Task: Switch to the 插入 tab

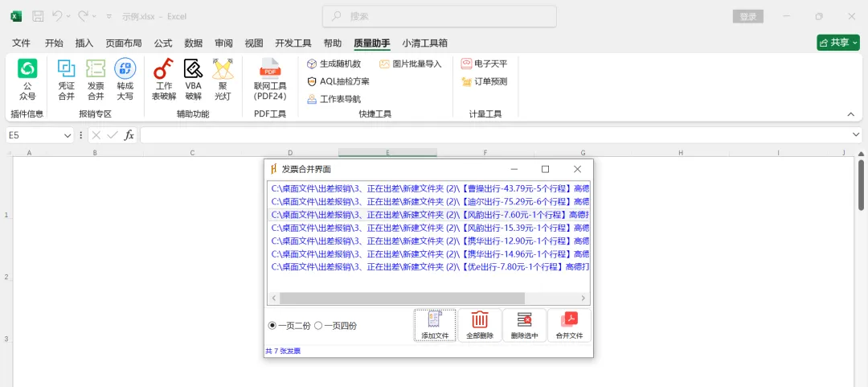Action: pos(84,43)
